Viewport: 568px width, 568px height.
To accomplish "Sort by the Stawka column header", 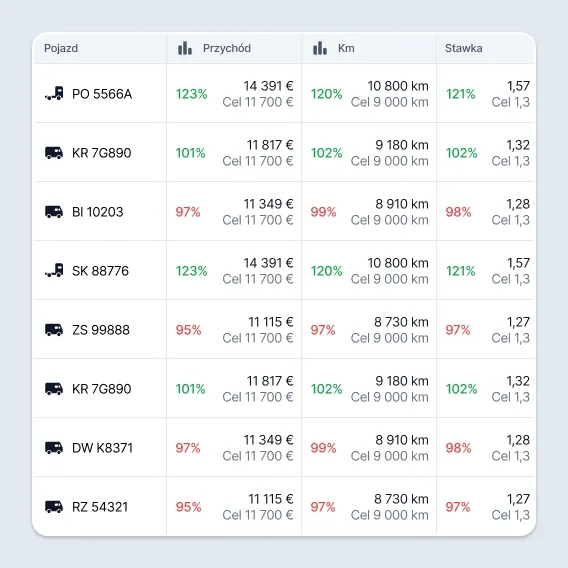I will point(464,48).
